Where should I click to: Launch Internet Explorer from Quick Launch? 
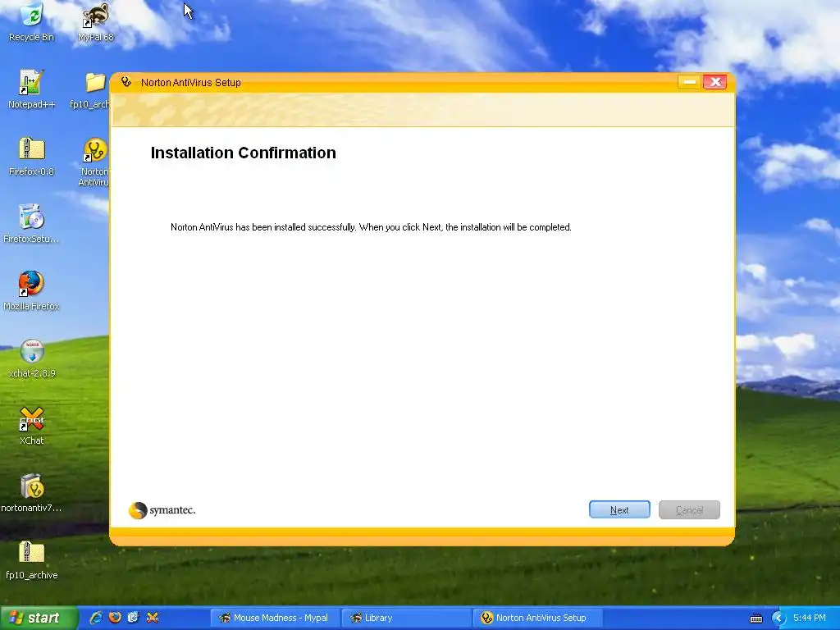(x=96, y=618)
